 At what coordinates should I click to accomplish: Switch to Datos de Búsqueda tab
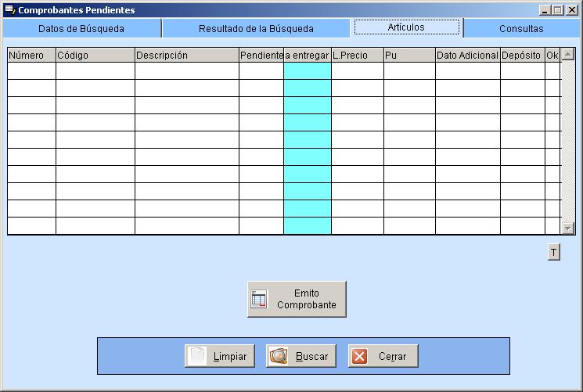(x=81, y=28)
